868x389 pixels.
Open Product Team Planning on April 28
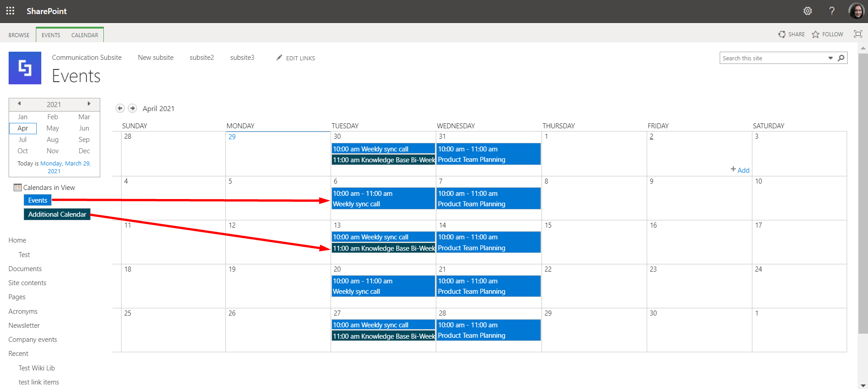[488, 330]
